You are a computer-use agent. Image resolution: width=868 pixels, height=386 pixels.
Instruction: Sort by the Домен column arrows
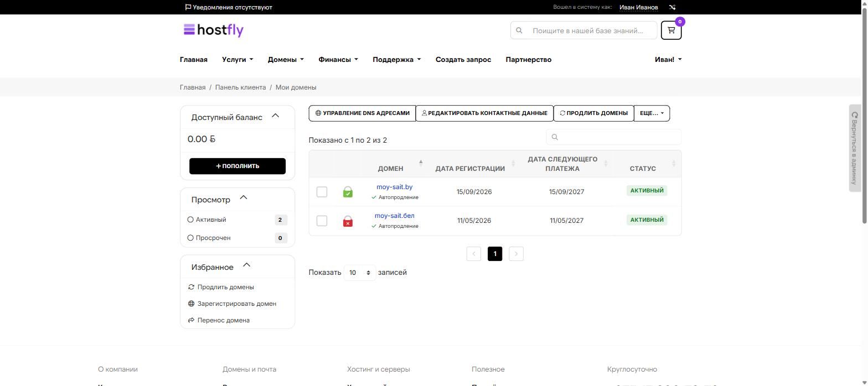click(421, 163)
